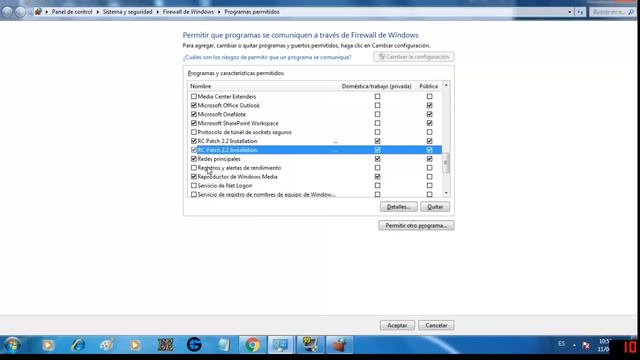Click the Cancelar button

(436, 325)
